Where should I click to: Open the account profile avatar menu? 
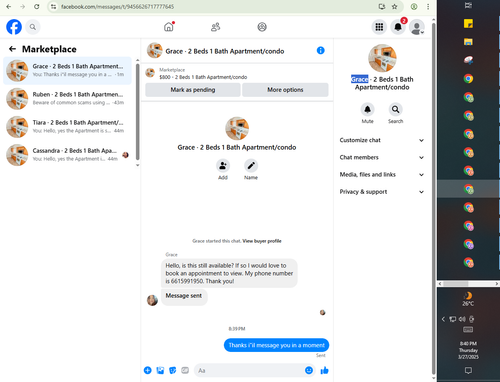[x=417, y=27]
